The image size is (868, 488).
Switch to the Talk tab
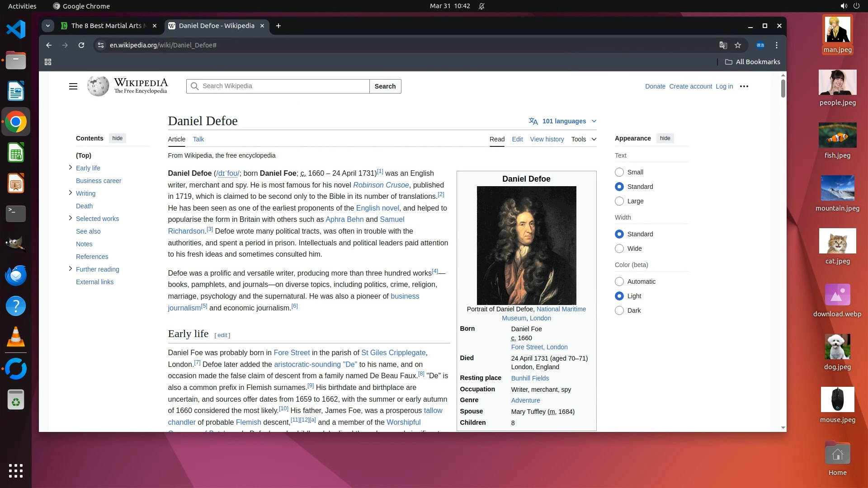[x=198, y=139]
